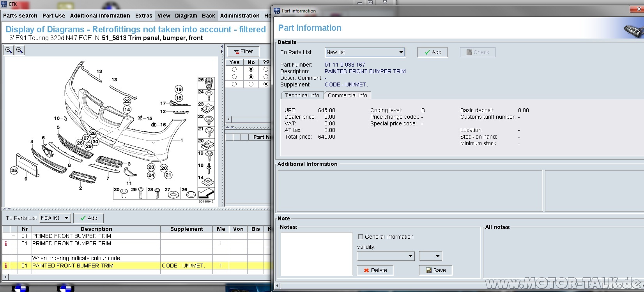The image size is (644, 292).
Task: Select screw thumbnail 24 in diagram side strip
Action: (206, 95)
